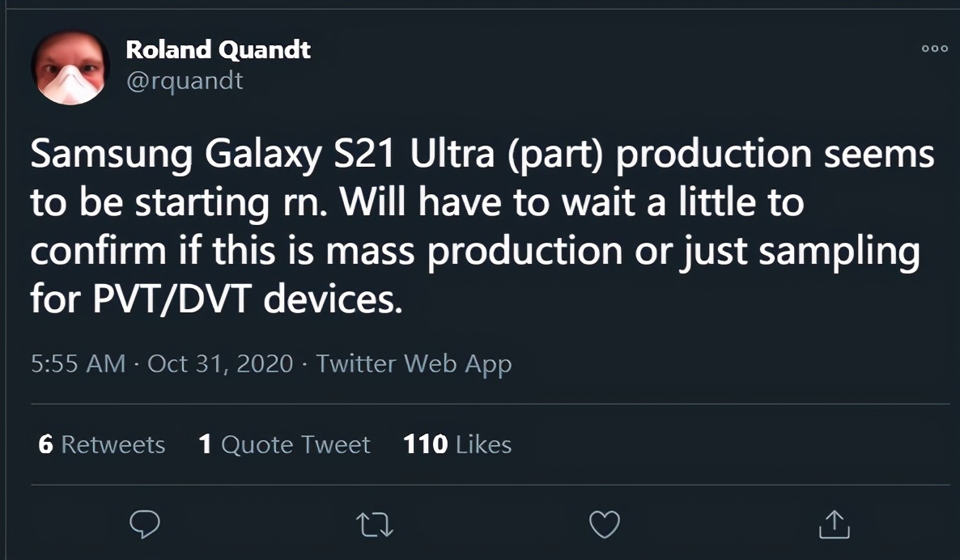This screenshot has height=560, width=960.
Task: Open the 1 Quote Tweet link
Action: (284, 444)
